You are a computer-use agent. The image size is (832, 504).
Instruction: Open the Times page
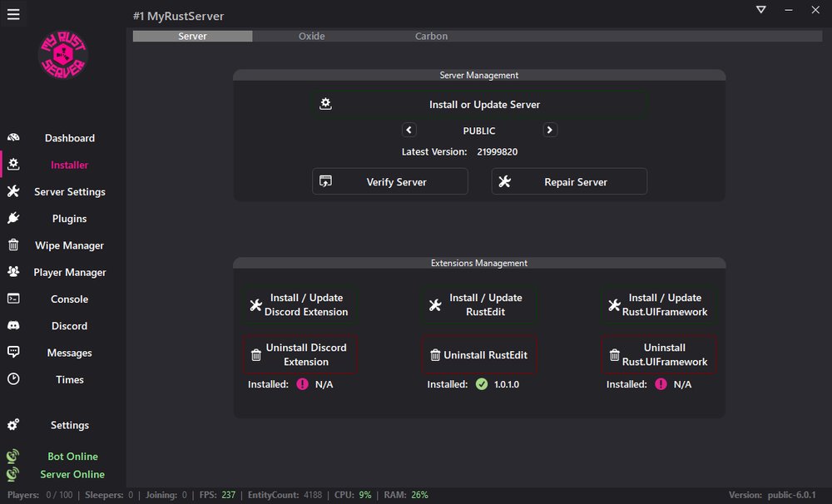point(70,379)
